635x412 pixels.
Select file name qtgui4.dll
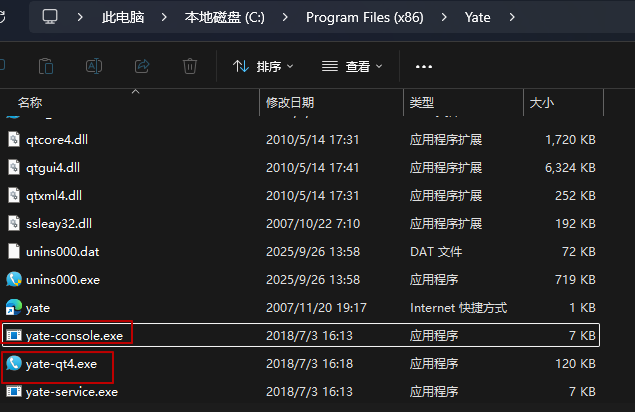click(x=53, y=168)
